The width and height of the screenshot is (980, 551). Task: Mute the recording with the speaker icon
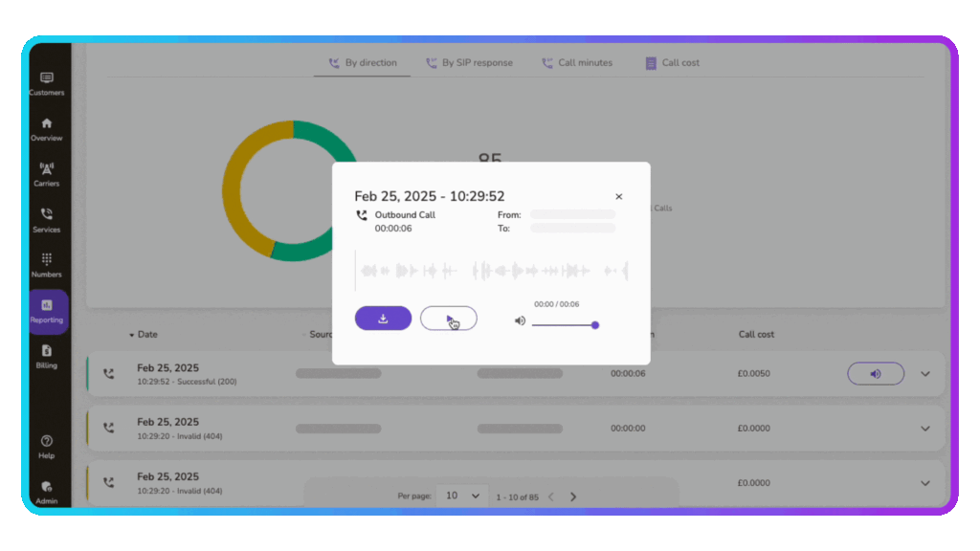point(520,320)
